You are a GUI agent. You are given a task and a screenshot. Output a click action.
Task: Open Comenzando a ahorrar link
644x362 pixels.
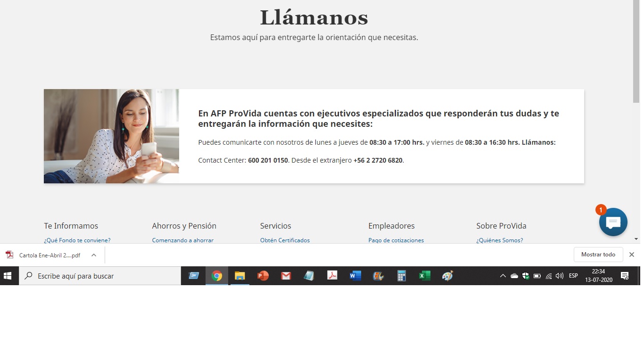click(x=183, y=240)
